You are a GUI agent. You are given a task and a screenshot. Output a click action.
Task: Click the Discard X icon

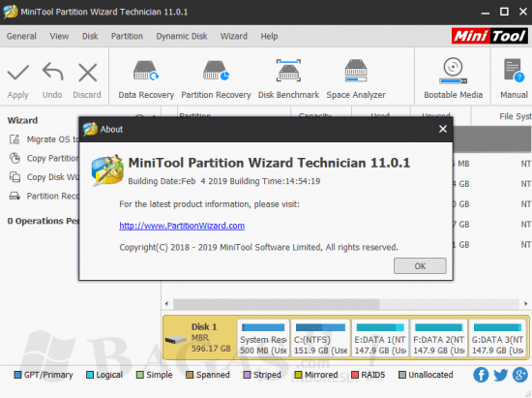(x=87, y=73)
